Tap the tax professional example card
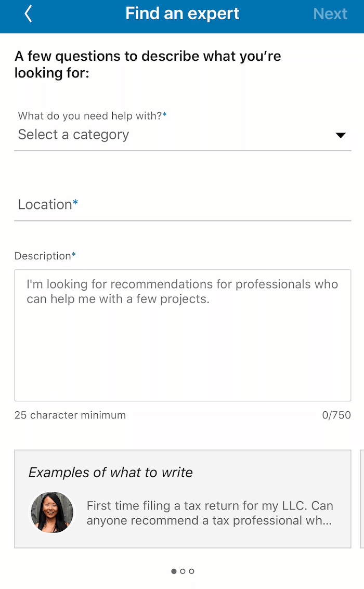The width and height of the screenshot is (364, 589). (182, 499)
